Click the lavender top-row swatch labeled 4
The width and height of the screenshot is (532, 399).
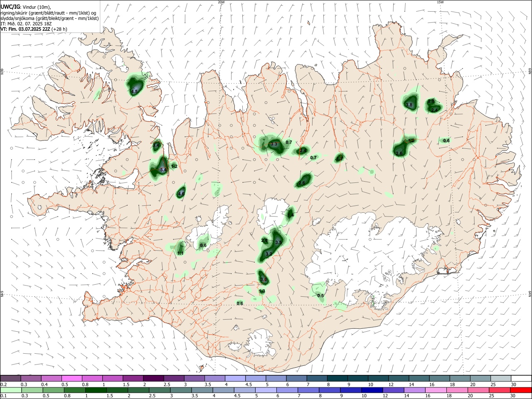click(235, 379)
